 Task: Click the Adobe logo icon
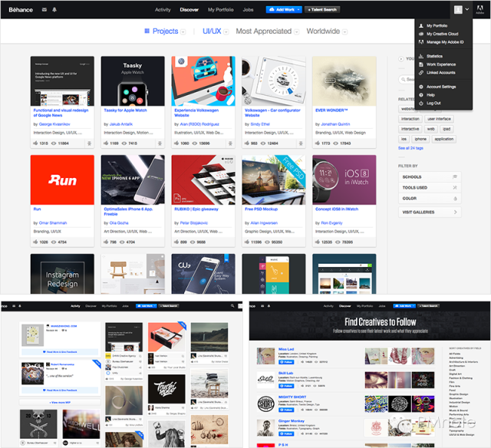tap(479, 10)
